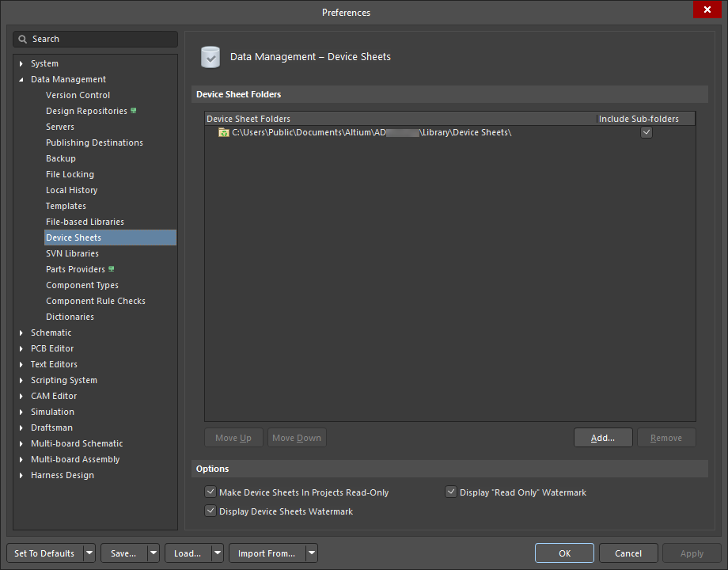
Task: Select Version Control in the tree
Action: pos(78,95)
